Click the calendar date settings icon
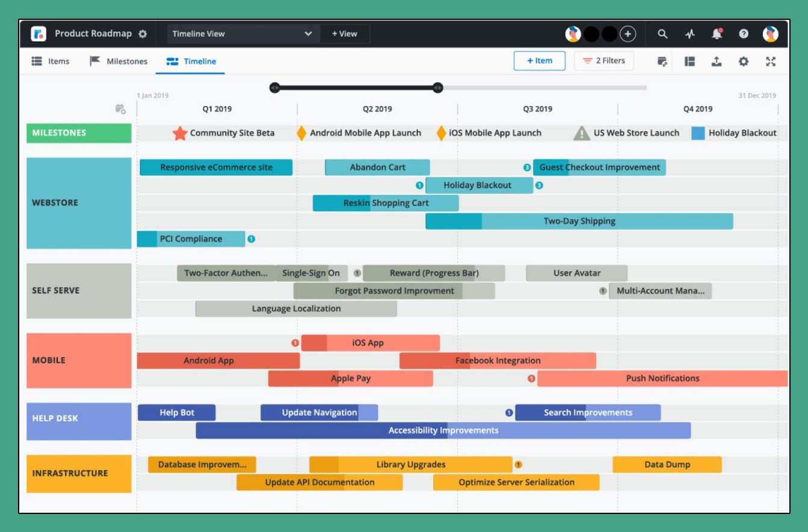808x532 pixels. coord(120,109)
